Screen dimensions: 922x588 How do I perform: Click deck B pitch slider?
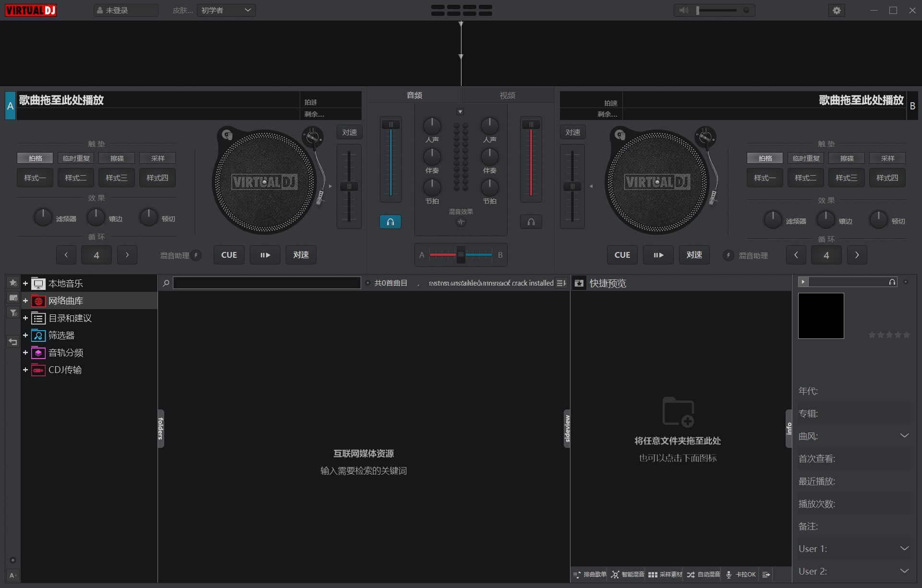tap(572, 186)
